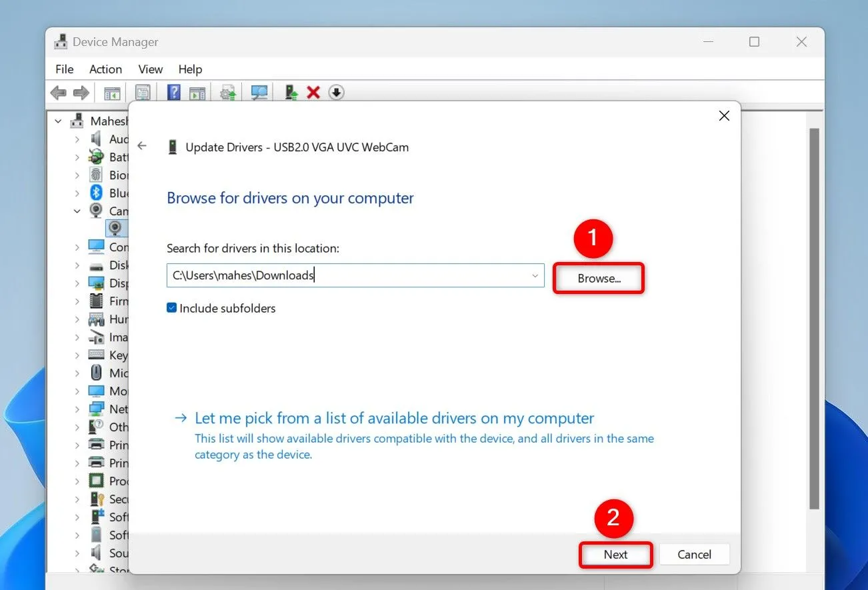Viewport: 868px width, 590px height.
Task: Open the Help menu
Action: 190,69
